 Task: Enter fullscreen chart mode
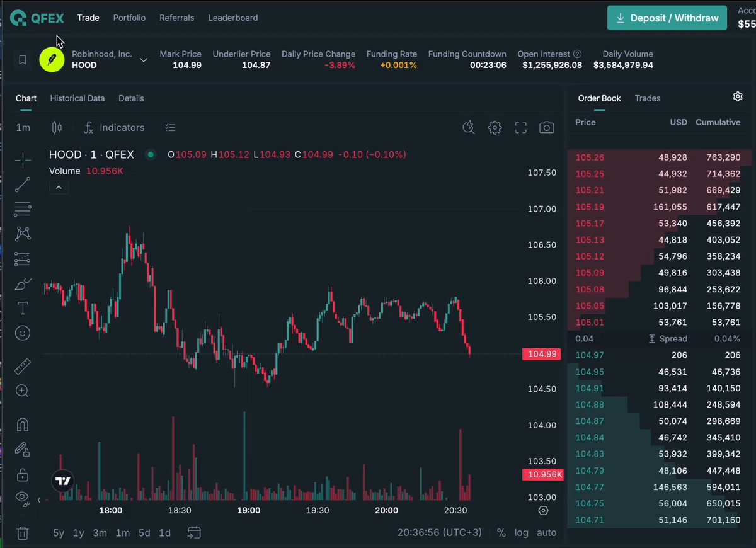[520, 128]
